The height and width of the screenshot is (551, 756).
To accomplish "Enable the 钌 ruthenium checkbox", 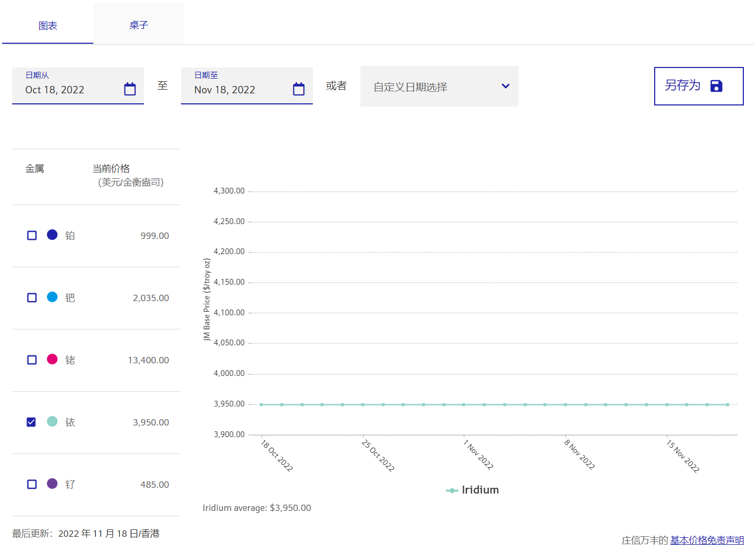I will click(x=32, y=484).
